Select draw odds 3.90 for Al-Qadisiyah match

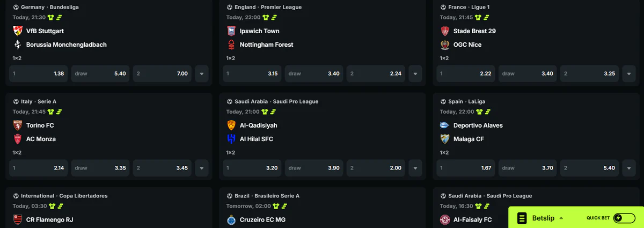tap(314, 168)
